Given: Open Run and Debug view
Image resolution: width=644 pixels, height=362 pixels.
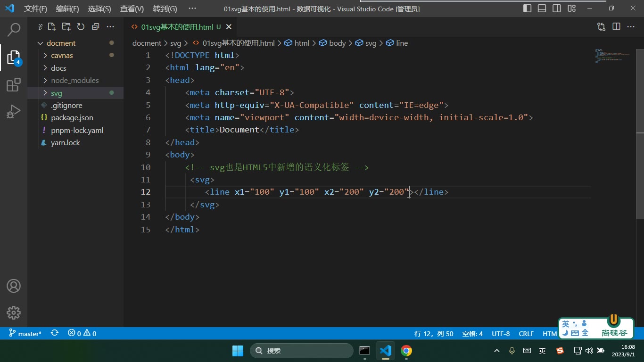Looking at the screenshot, I should pos(14,112).
